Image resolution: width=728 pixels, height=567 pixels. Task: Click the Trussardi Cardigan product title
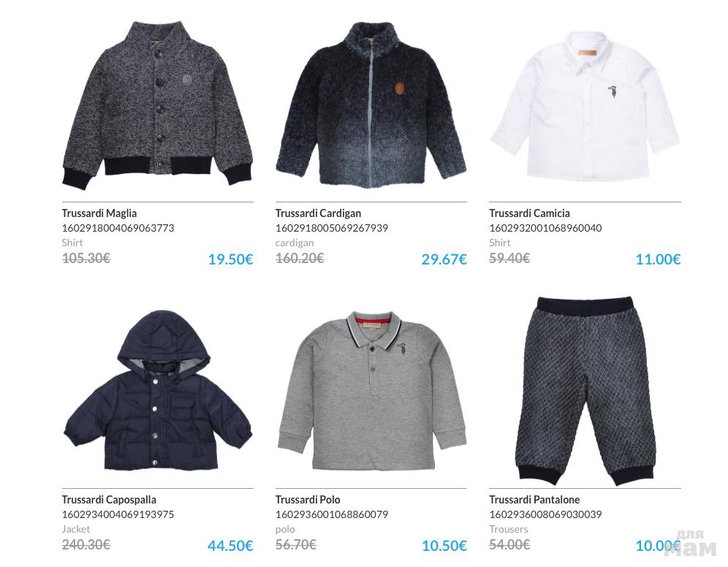[318, 213]
